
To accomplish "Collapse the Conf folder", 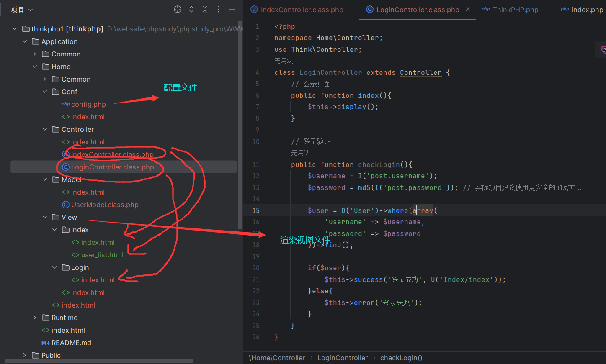I will coord(45,92).
